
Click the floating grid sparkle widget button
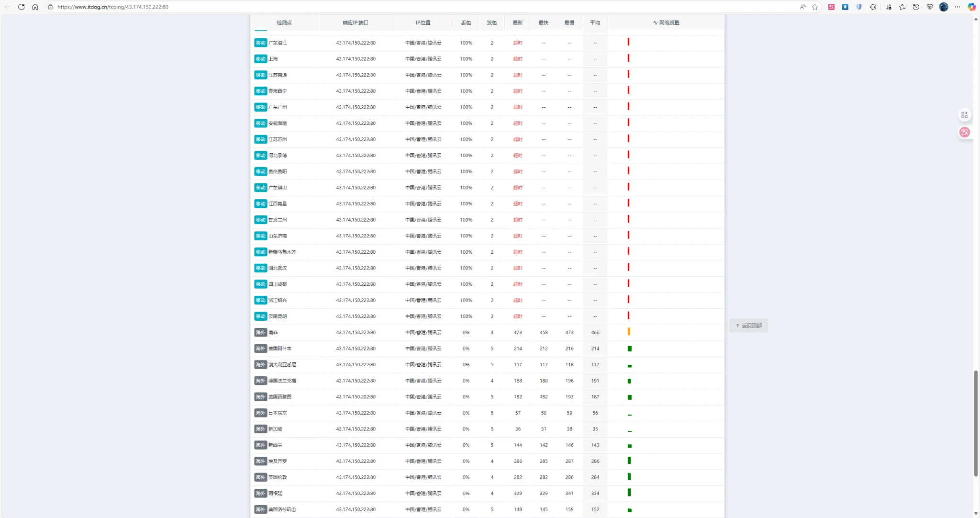click(965, 115)
